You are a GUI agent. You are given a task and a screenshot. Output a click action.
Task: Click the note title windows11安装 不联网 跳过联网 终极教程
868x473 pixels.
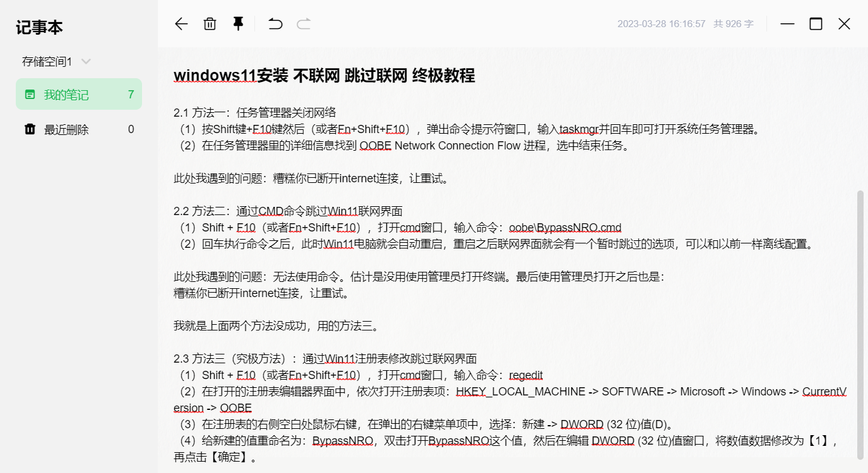(x=324, y=76)
